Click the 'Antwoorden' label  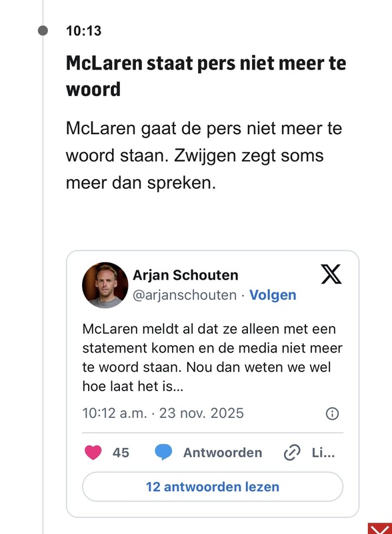pos(222,453)
